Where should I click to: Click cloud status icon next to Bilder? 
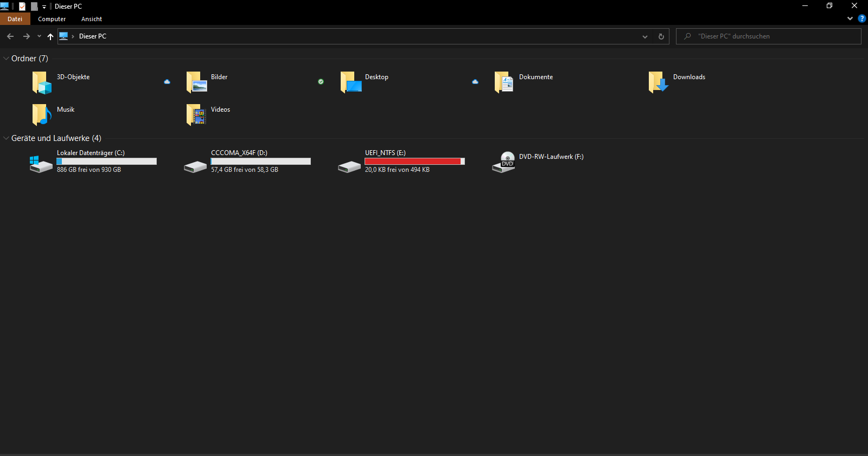click(167, 82)
